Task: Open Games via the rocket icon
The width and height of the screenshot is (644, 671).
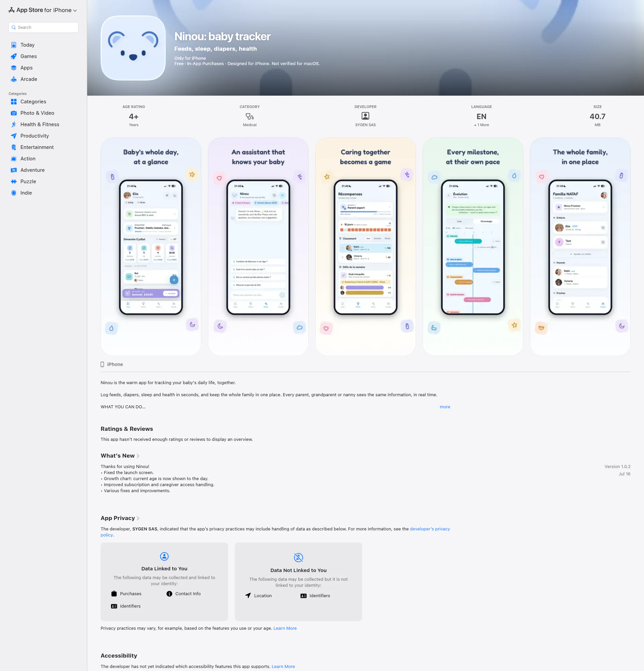Action: click(x=14, y=56)
